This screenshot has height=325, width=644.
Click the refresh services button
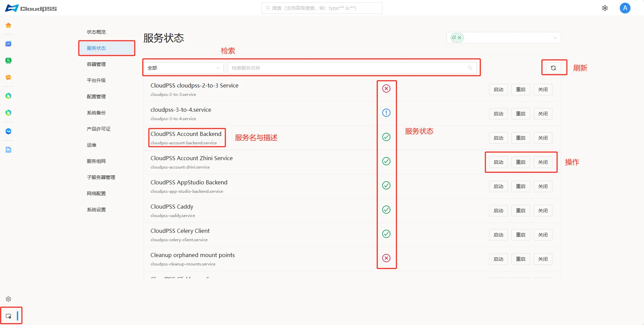[553, 68]
